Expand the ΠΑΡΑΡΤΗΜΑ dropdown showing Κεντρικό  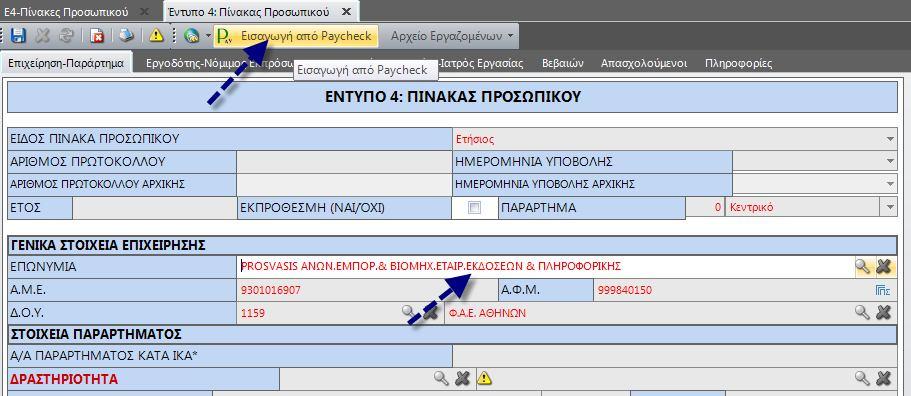(890, 207)
